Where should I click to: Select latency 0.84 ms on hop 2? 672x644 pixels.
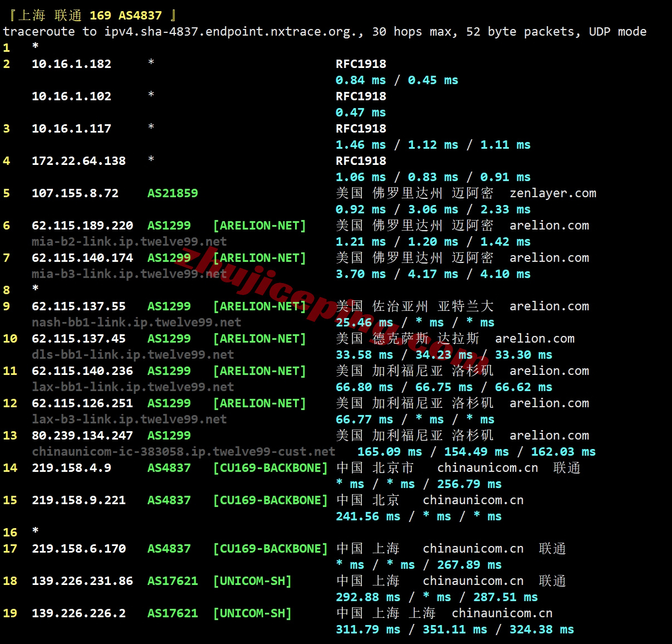tap(361, 80)
